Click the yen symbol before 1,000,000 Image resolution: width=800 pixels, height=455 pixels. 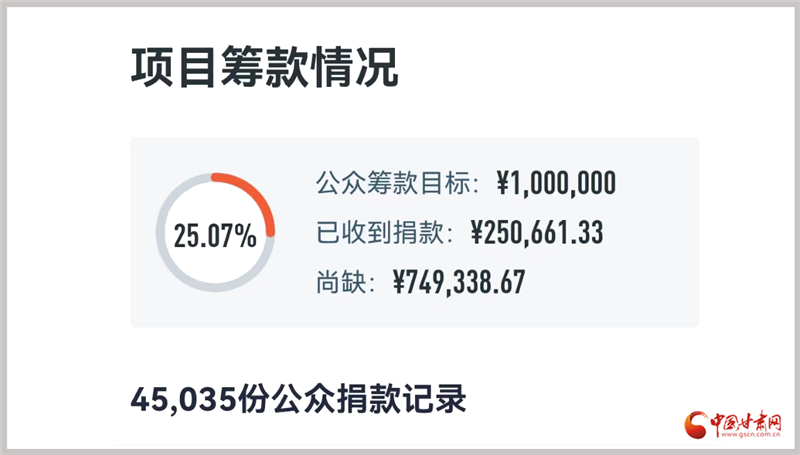503,183
